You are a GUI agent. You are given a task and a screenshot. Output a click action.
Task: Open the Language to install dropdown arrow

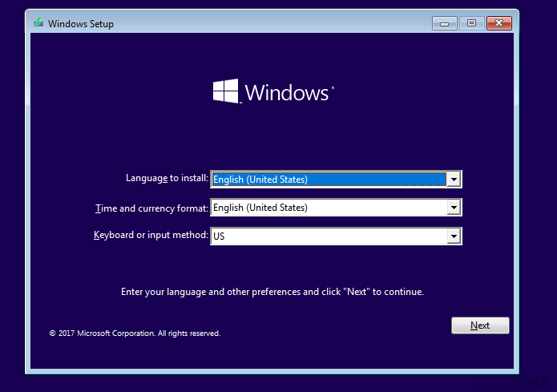(454, 180)
